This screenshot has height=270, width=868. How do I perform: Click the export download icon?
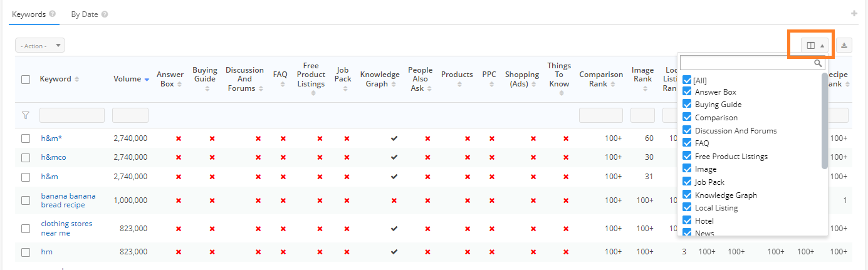click(844, 45)
